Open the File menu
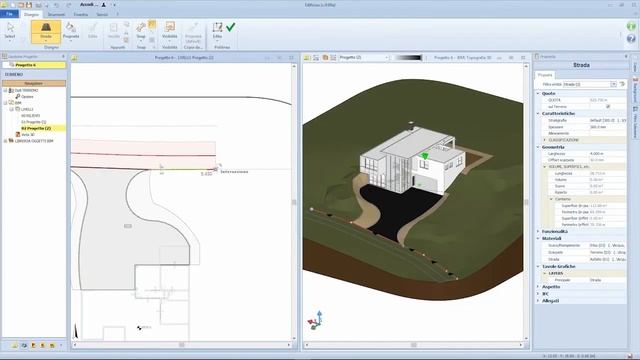Screen dimensions: 640x360 click(x=9, y=14)
